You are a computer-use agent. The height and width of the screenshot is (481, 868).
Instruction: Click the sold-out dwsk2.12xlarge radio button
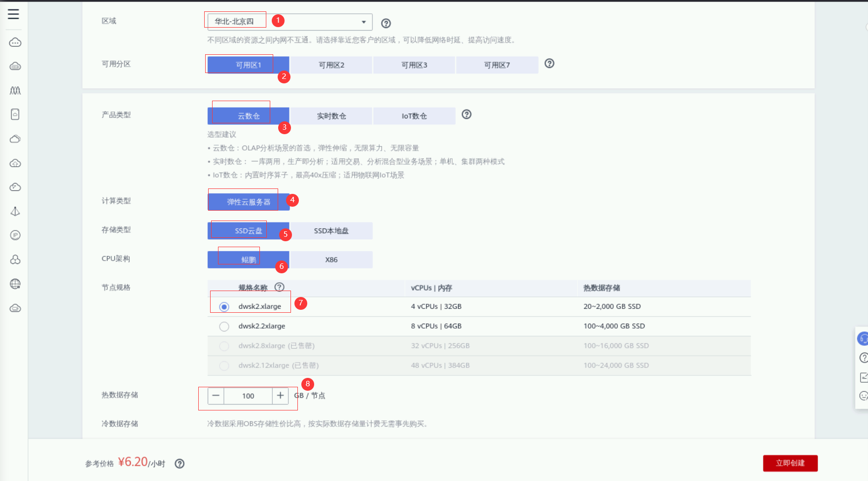click(x=224, y=366)
